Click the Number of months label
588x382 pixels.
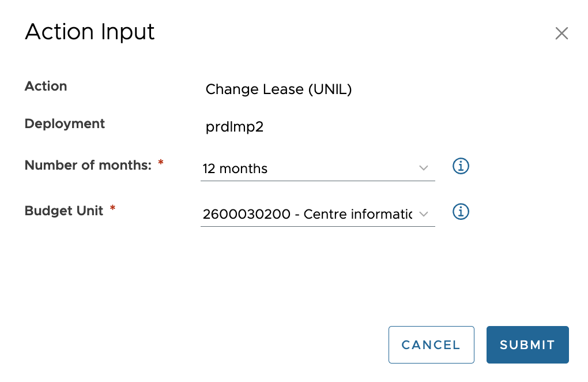tap(88, 165)
